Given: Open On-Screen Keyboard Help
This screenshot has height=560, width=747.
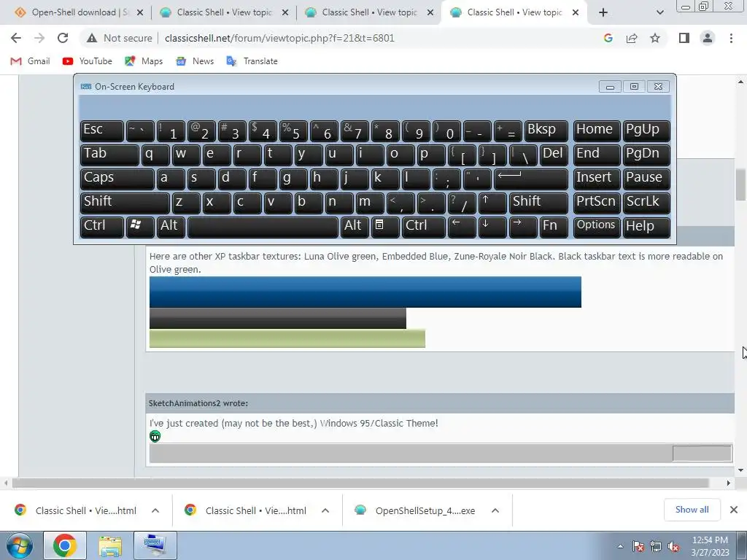Looking at the screenshot, I should (x=646, y=227).
